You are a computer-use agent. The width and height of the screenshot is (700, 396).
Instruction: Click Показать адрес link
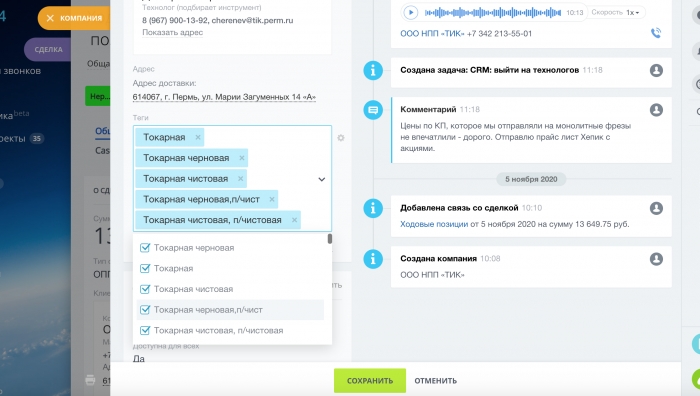(x=172, y=32)
